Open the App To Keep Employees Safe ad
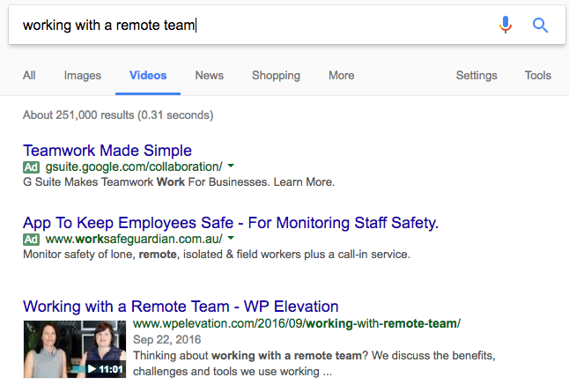Image resolution: width=569 pixels, height=392 pixels. [x=231, y=223]
